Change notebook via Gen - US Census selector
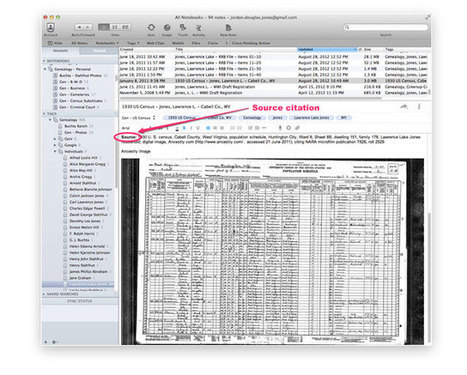Image resolution: width=467 pixels, height=375 pixels. point(139,118)
